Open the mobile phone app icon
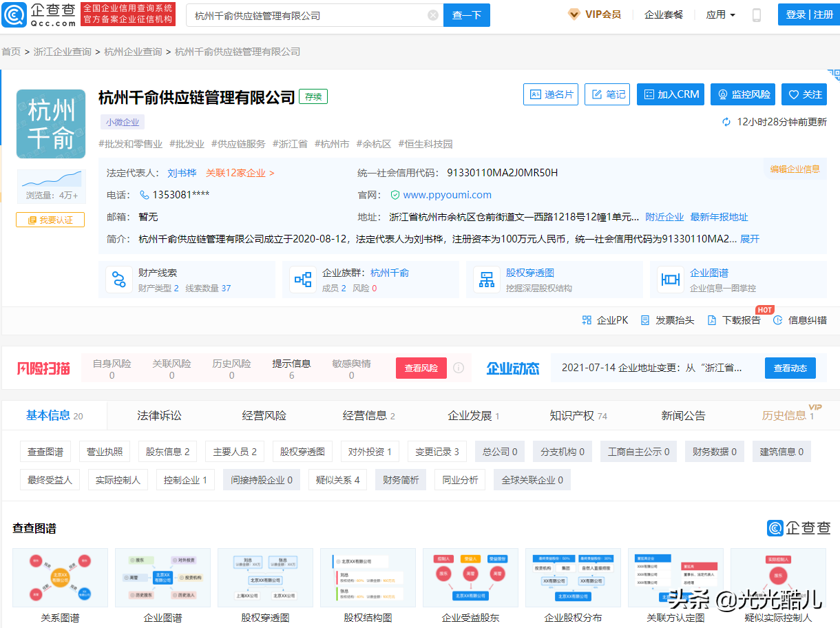This screenshot has width=840, height=628. click(757, 14)
